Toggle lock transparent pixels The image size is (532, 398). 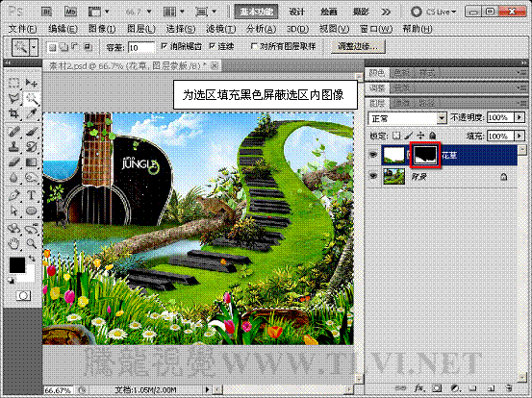point(396,136)
